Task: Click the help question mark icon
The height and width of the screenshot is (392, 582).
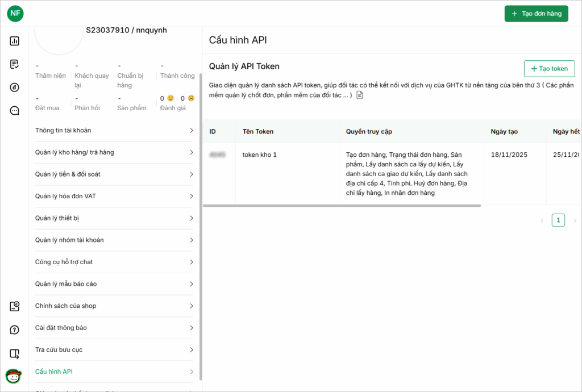Action: (x=15, y=330)
